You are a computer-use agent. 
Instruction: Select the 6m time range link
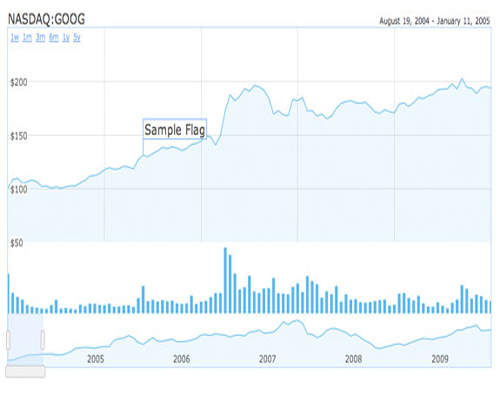coord(54,38)
